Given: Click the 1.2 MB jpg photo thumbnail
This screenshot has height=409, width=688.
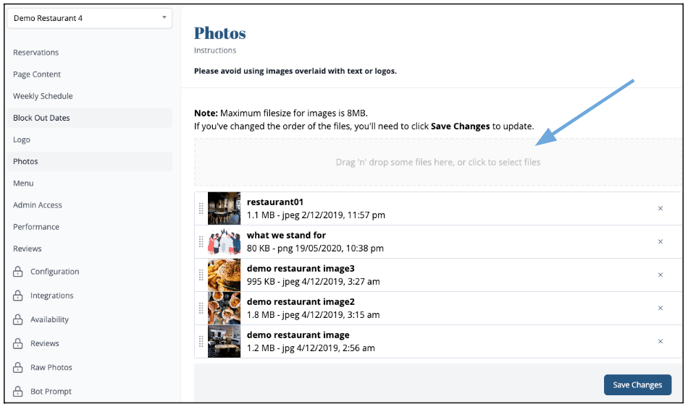Looking at the screenshot, I should click(224, 341).
